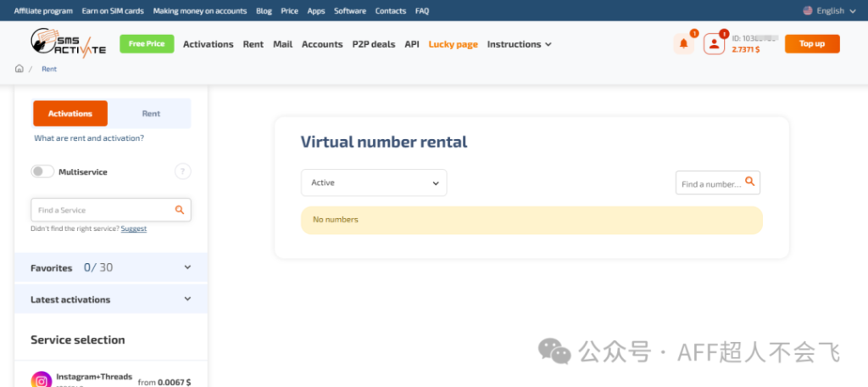Click the magnifier in Find a number
The image size is (868, 387).
[748, 182]
